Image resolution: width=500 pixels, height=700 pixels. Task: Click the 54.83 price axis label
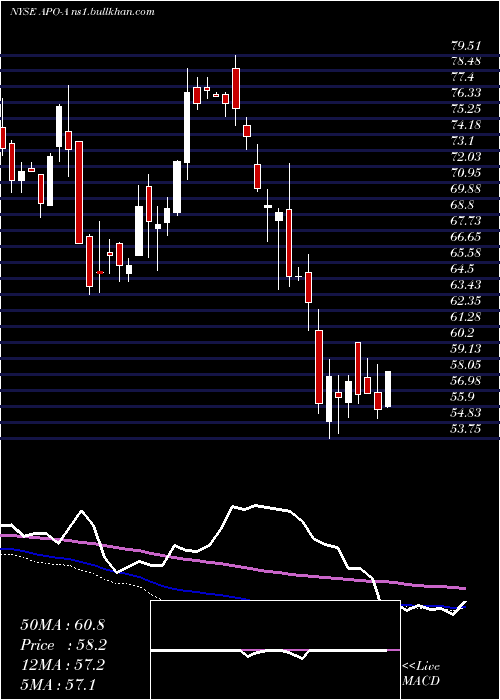click(x=465, y=413)
